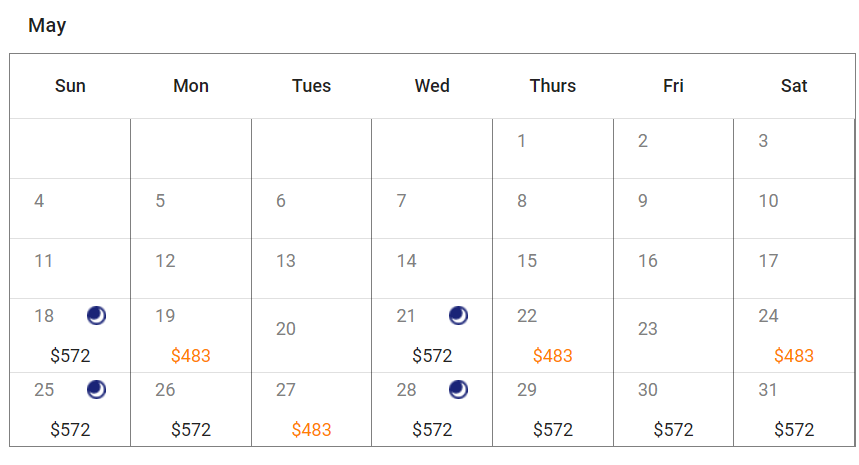This screenshot has width=859, height=465.
Task: Click the Thurs column header
Action: coord(553,86)
